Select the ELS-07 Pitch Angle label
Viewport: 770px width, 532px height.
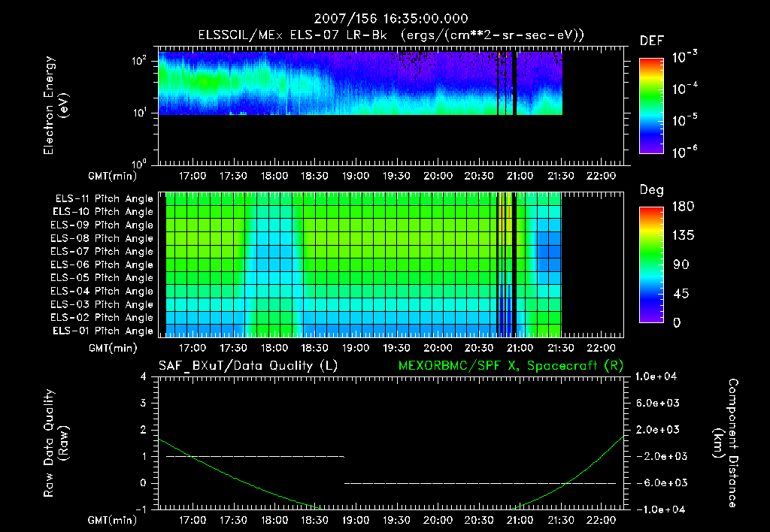coord(102,251)
